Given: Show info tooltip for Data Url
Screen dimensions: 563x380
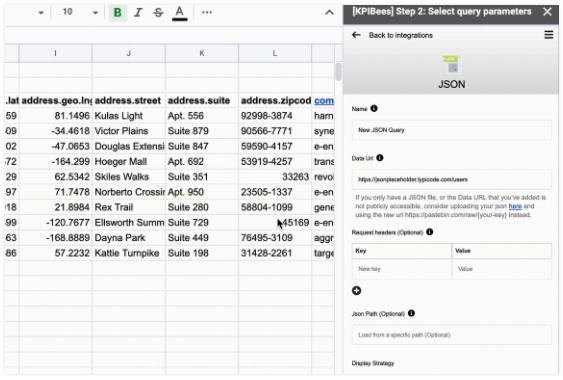Looking at the screenshot, I should pyautogui.click(x=380, y=158).
